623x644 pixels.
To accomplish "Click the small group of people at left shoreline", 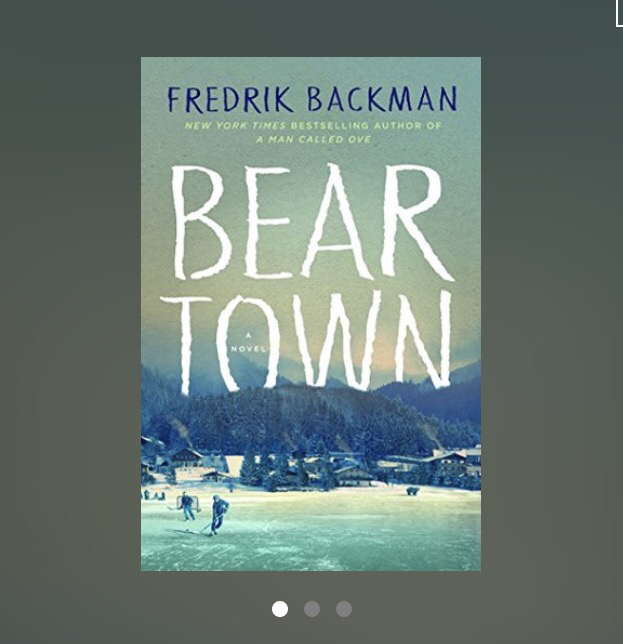I will point(154,496).
